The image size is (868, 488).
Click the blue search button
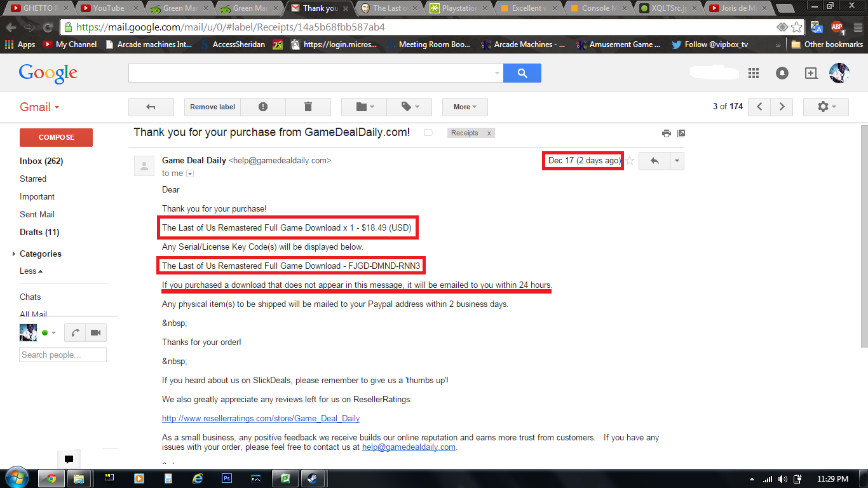522,73
